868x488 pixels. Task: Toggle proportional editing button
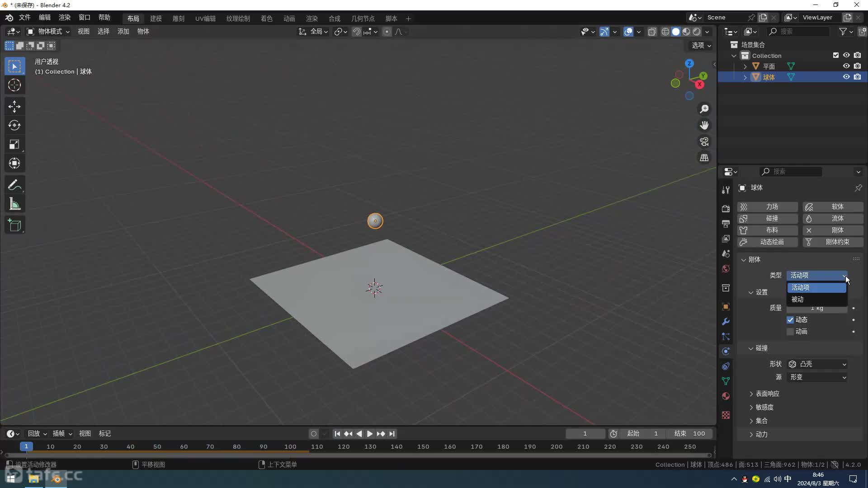pos(387,32)
